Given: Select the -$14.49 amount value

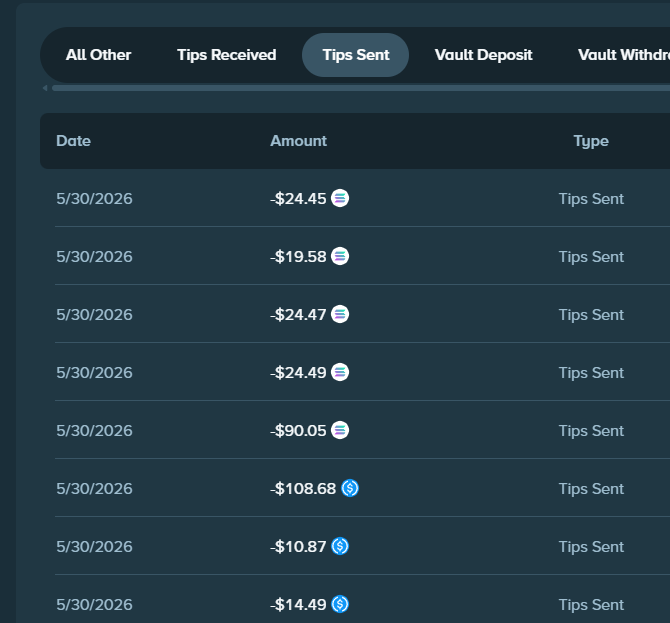Looking at the screenshot, I should [298, 605].
